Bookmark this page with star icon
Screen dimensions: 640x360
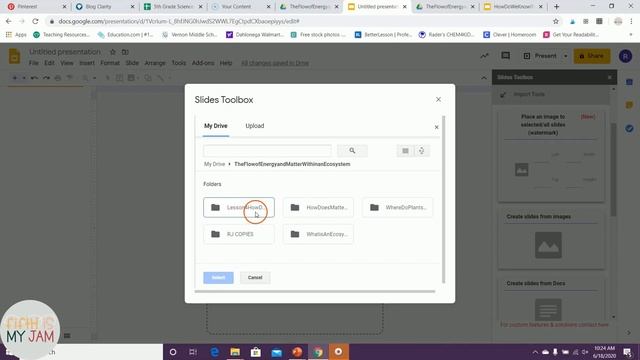click(x=556, y=21)
